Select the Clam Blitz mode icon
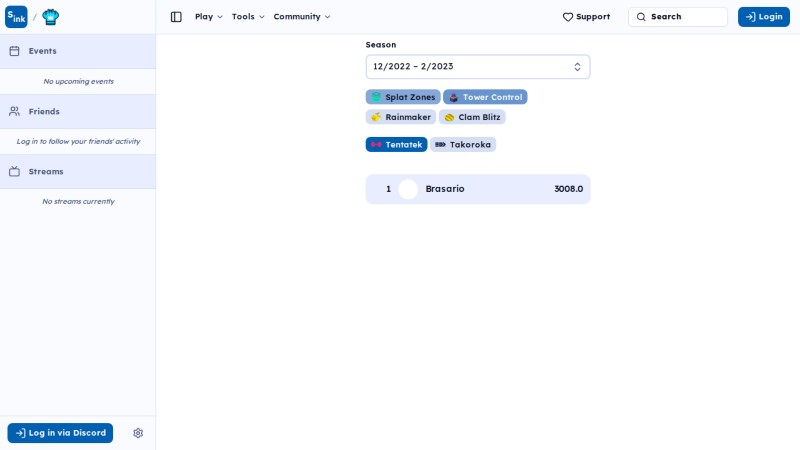This screenshot has width=800, height=450. coord(449,117)
